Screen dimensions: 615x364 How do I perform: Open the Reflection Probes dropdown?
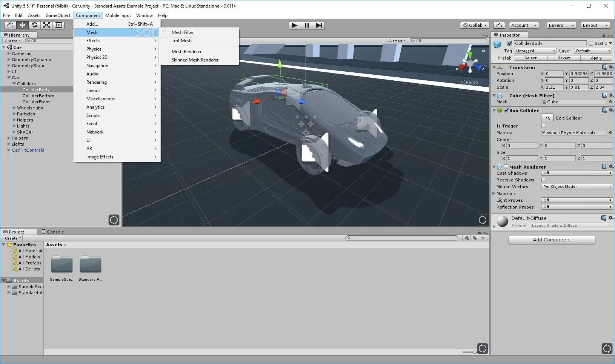tap(577, 207)
